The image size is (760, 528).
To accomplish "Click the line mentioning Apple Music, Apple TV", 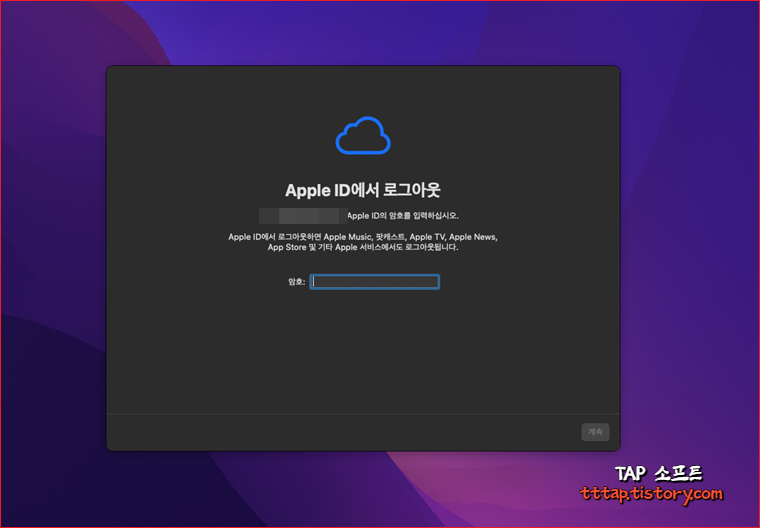I will pos(363,237).
